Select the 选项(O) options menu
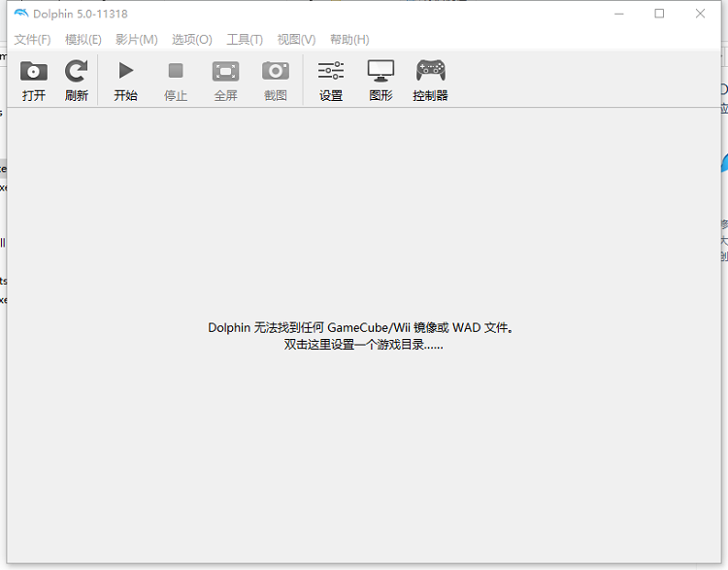The height and width of the screenshot is (570, 728). tap(191, 40)
